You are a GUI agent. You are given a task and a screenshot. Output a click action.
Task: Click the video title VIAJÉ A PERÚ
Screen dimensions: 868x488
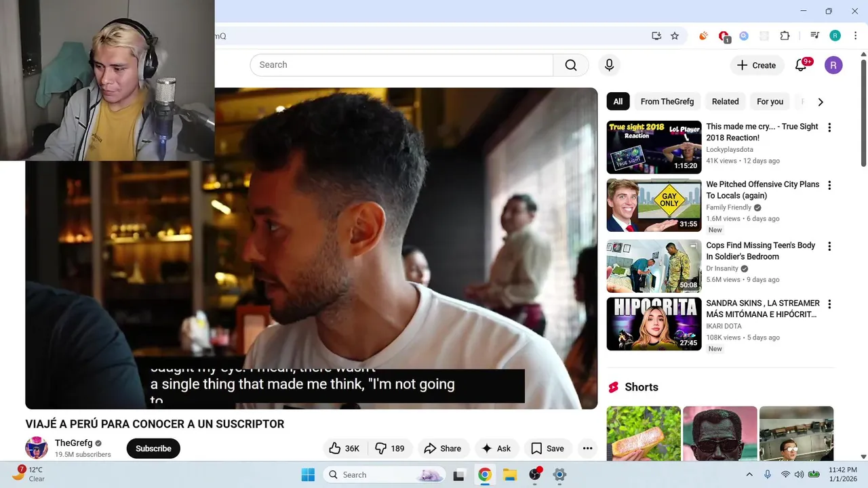pyautogui.click(x=155, y=424)
